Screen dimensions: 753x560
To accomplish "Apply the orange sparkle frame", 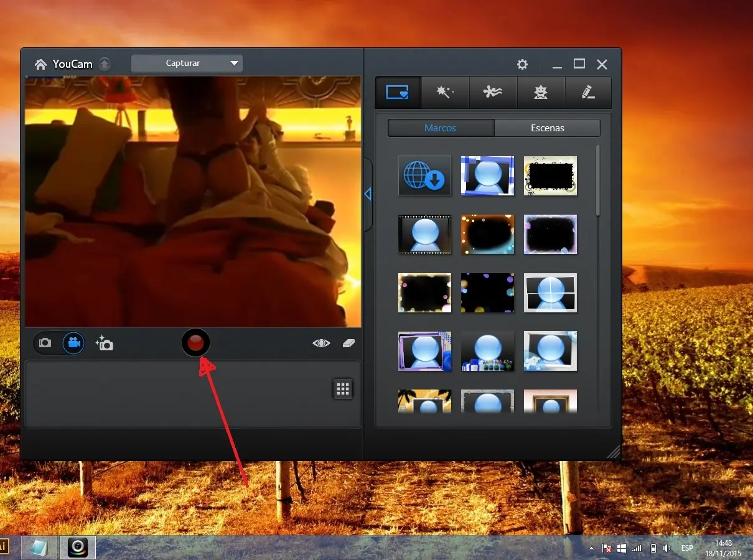I will point(487,234).
